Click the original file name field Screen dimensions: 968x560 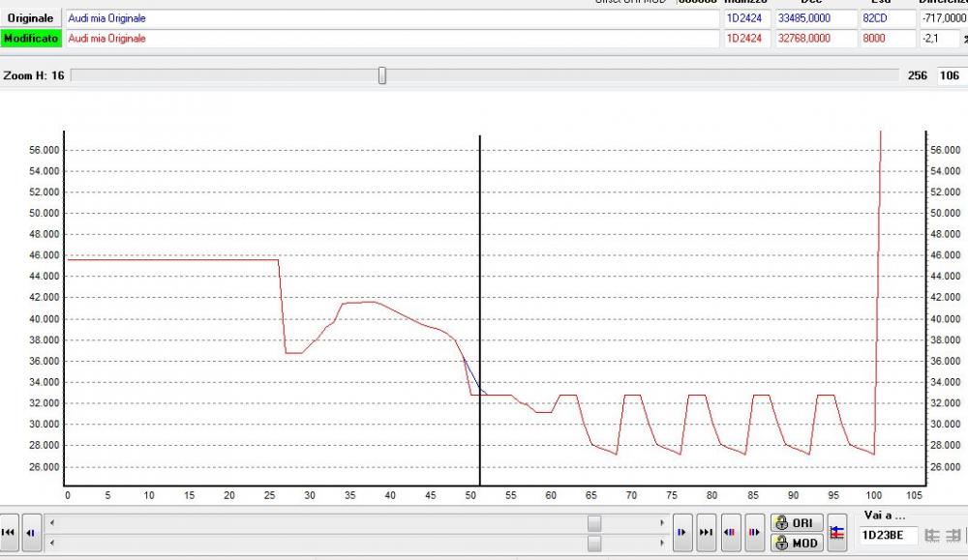391,18
